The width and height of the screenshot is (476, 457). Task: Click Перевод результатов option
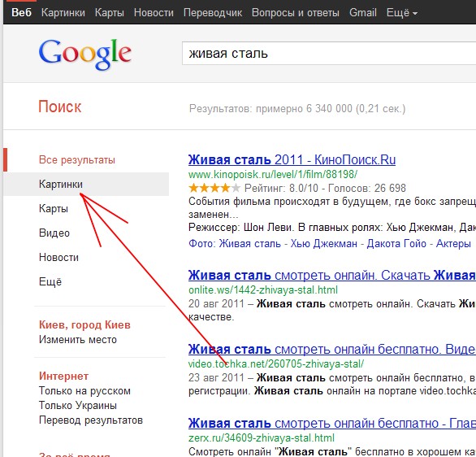91,420
